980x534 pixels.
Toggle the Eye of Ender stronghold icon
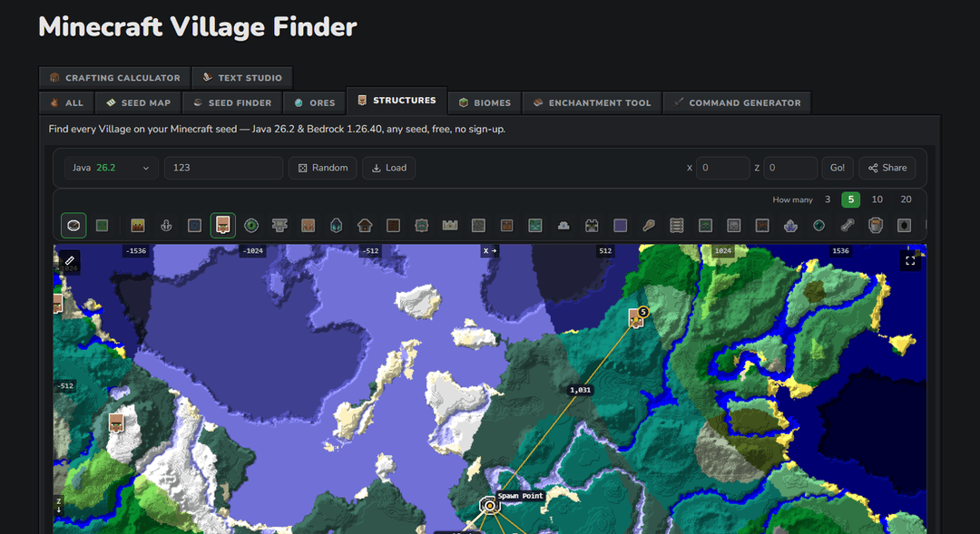coord(251,226)
